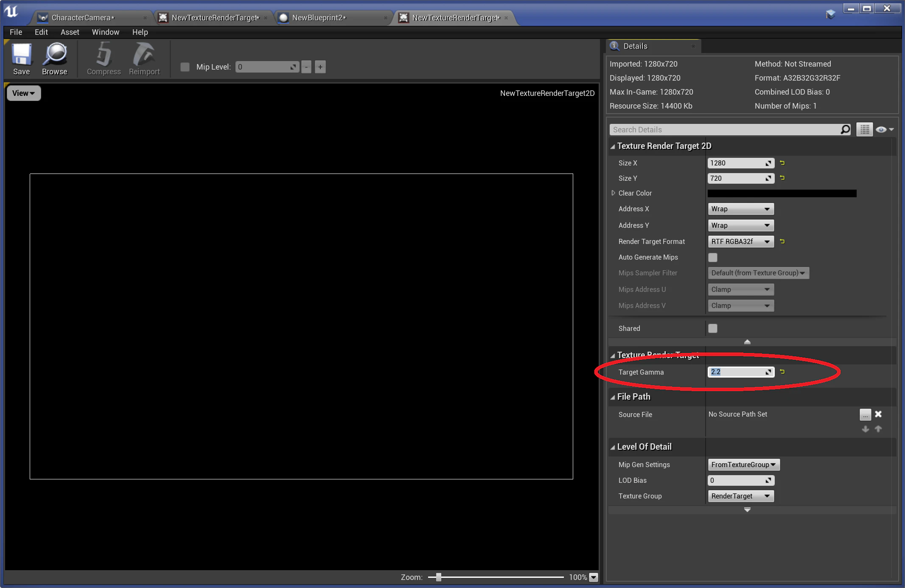Reset Size Y to default arrow
This screenshot has width=905, height=588.
[782, 178]
